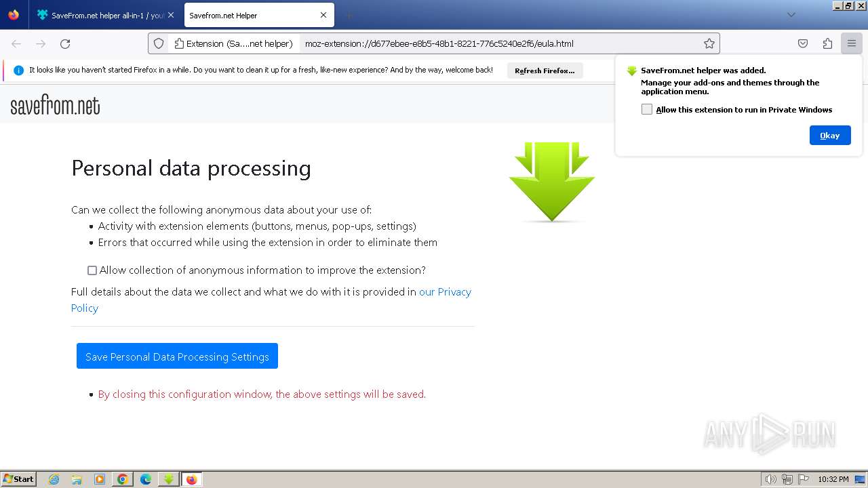Show extension identity info in address bar
The image size is (868, 488).
coord(233,43)
